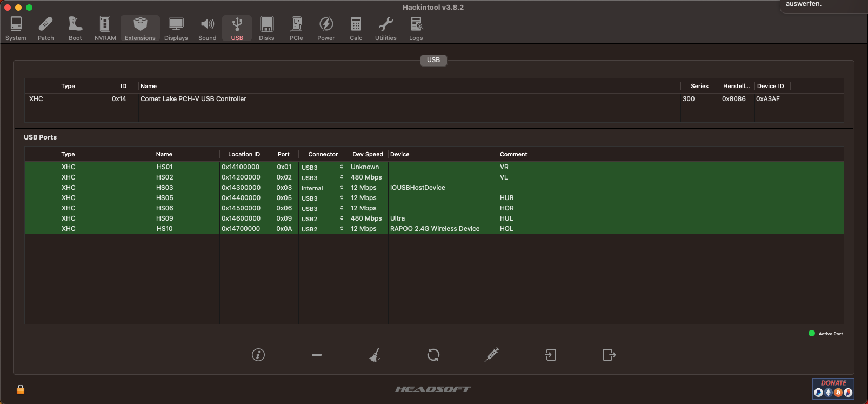Viewport: 868px width, 404px height.
Task: Click the Export icon in bottom toolbar
Action: coord(609,355)
